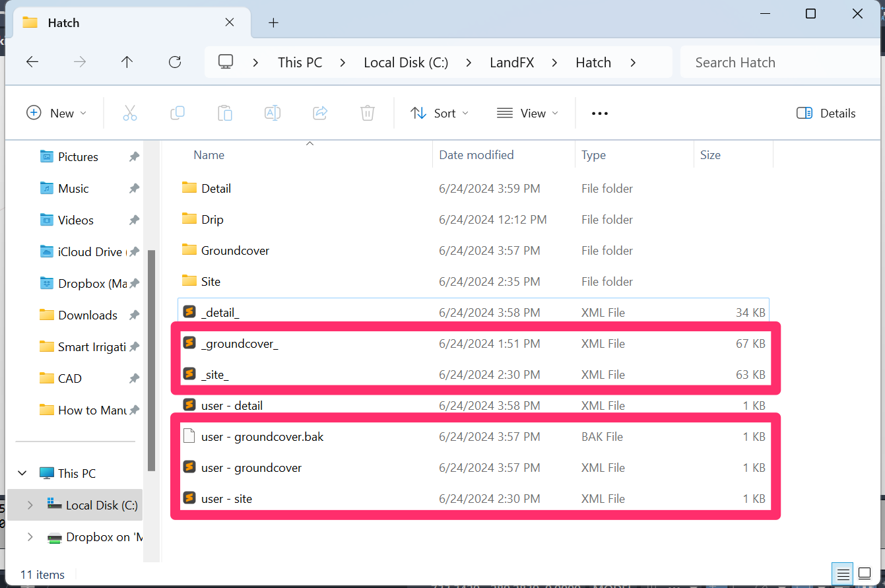This screenshot has height=588, width=885.
Task: Click the Rename icon in toolbar
Action: point(273,113)
